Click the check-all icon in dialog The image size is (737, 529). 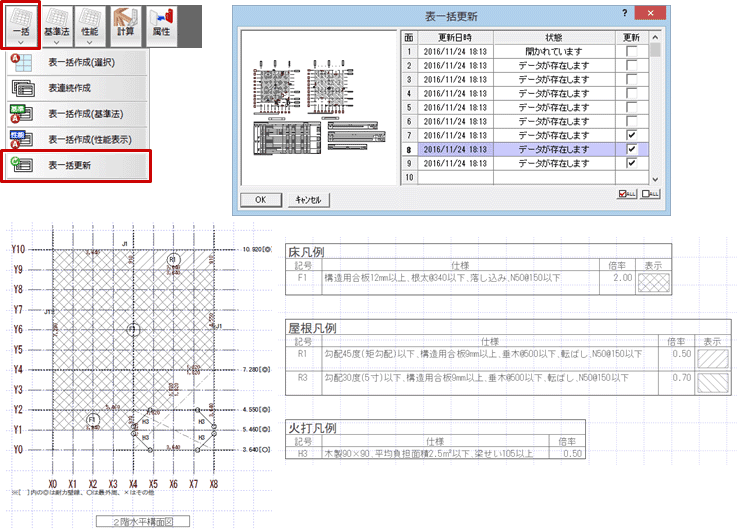[625, 194]
